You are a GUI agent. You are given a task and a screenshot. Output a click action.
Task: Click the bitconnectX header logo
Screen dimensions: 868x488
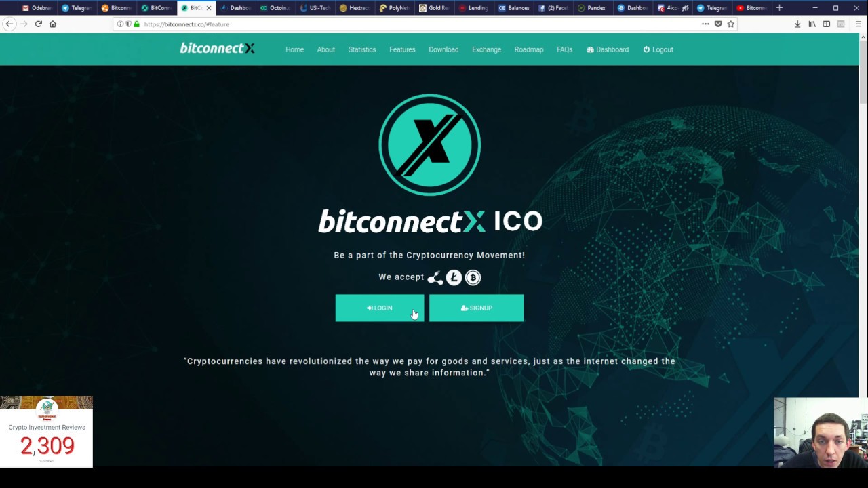217,49
